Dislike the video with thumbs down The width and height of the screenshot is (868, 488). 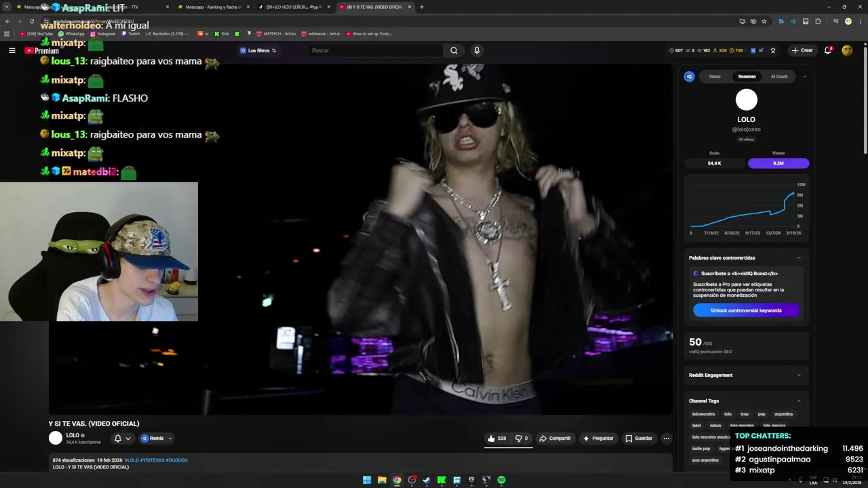point(521,439)
